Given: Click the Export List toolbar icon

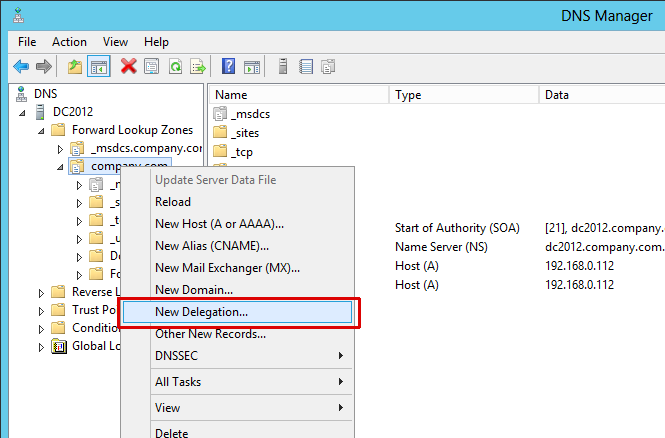Looking at the screenshot, I should [x=198, y=67].
